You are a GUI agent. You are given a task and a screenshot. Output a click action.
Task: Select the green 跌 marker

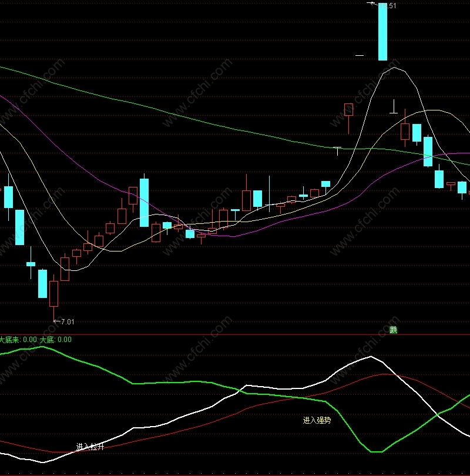click(394, 330)
